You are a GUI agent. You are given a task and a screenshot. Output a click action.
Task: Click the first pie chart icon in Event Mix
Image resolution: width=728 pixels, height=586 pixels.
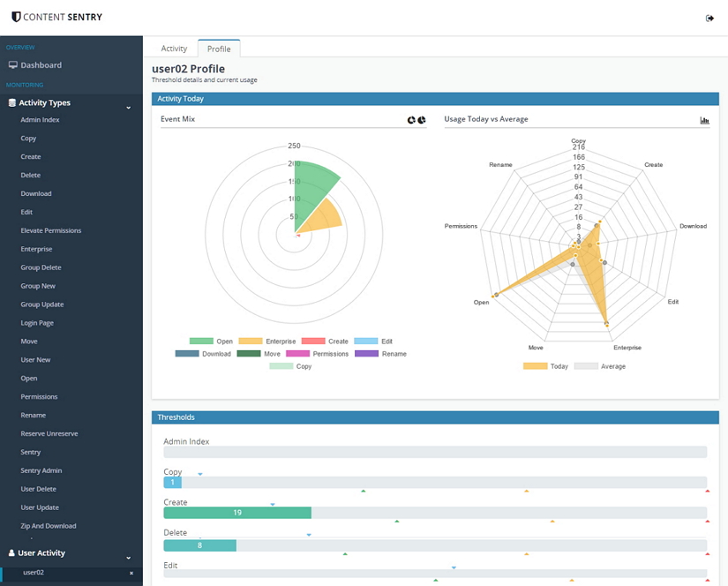pyautogui.click(x=411, y=120)
